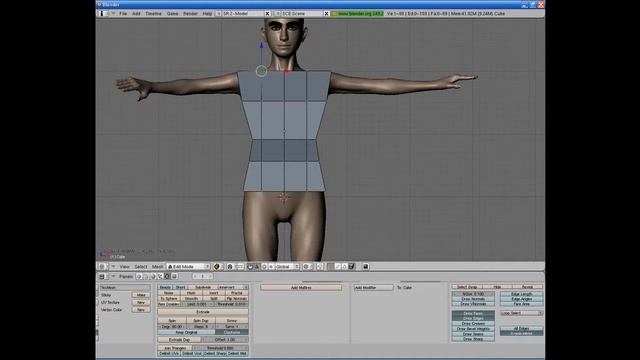
Task: Disable Draw Edges
Action: click(x=473, y=318)
